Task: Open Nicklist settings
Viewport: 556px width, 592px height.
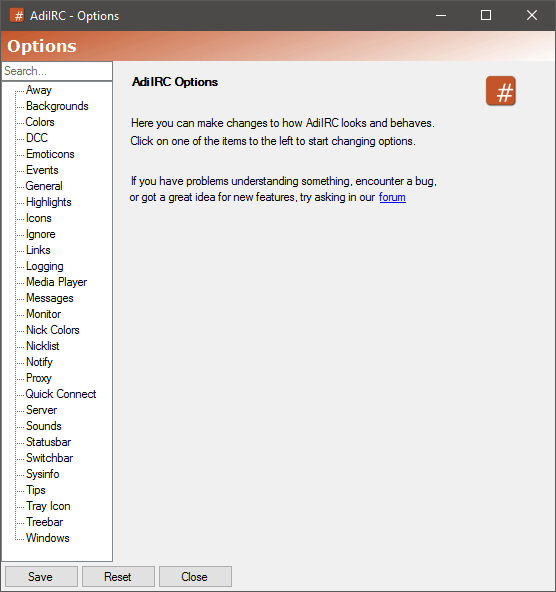Action: point(43,346)
